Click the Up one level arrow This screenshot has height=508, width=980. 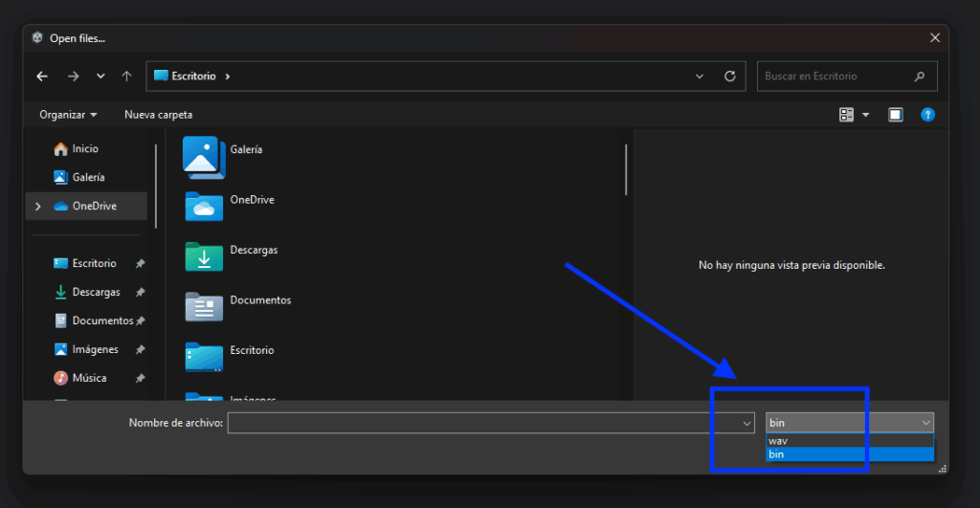pos(126,77)
